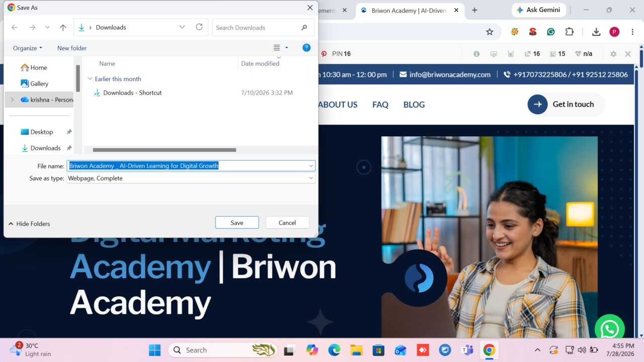Expand the krishna - Personal tree node

point(13,100)
